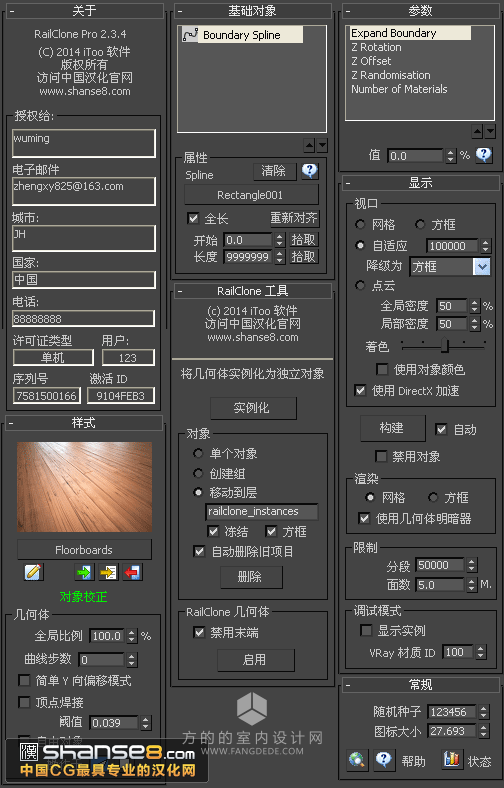The width and height of the screenshot is (504, 788).
Task: Toggle the 全长 checkbox
Action: [192, 218]
